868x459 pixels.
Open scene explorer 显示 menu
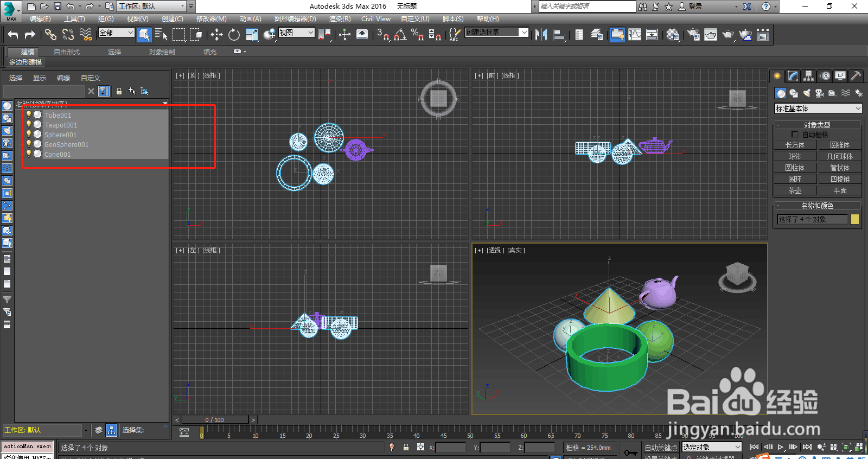[x=40, y=78]
